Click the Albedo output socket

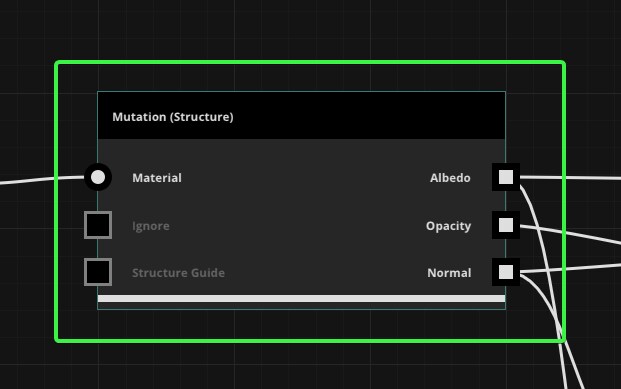pos(506,177)
